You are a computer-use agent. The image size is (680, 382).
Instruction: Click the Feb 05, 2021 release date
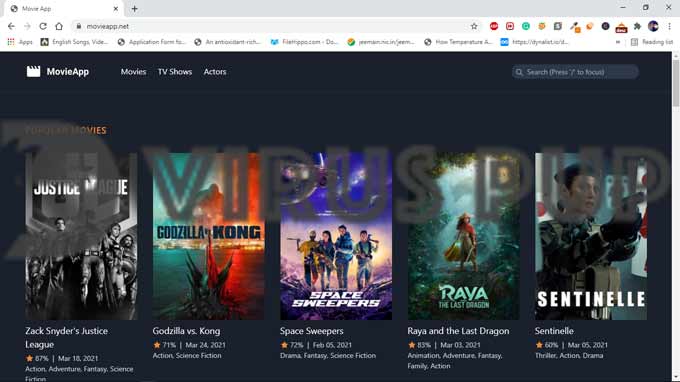tap(332, 345)
